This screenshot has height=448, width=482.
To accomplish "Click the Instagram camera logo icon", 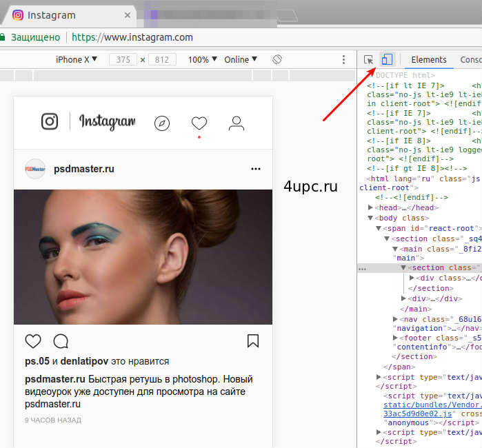I will [x=50, y=121].
